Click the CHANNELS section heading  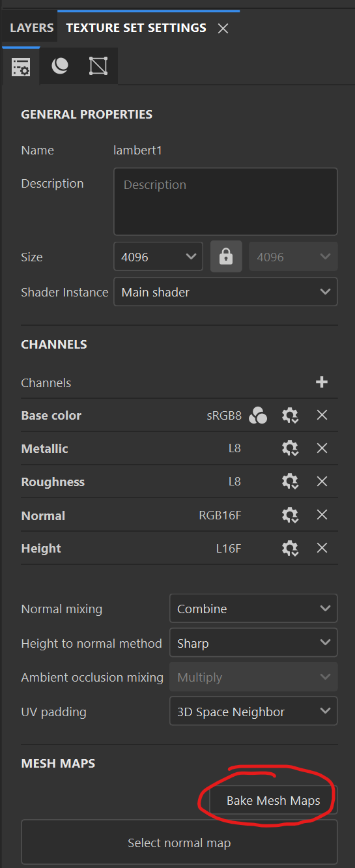(x=54, y=344)
